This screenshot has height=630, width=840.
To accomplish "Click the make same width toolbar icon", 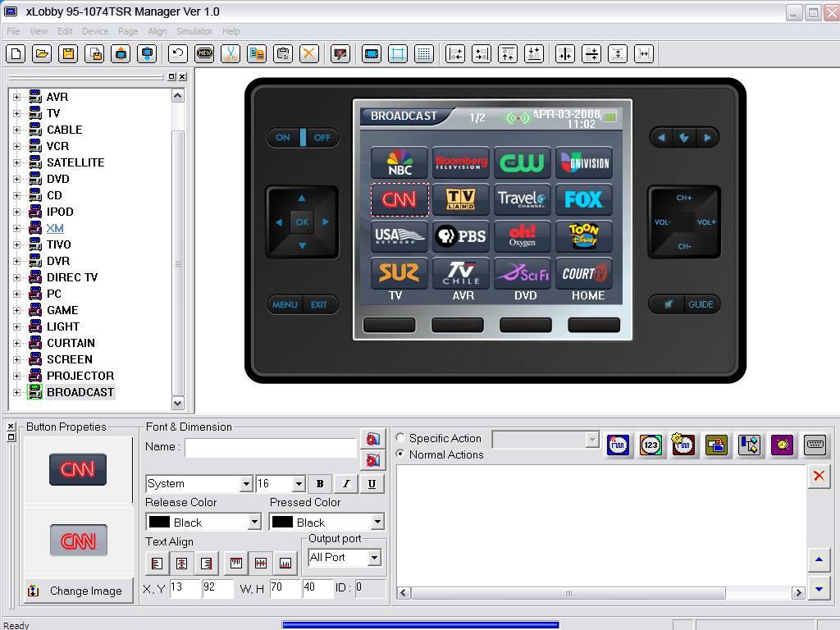I will tap(644, 53).
